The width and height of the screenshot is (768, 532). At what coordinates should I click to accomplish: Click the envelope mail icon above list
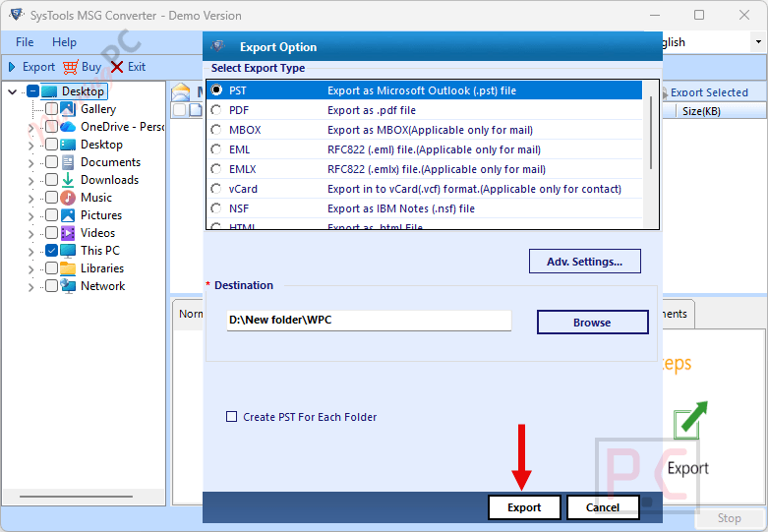click(181, 91)
